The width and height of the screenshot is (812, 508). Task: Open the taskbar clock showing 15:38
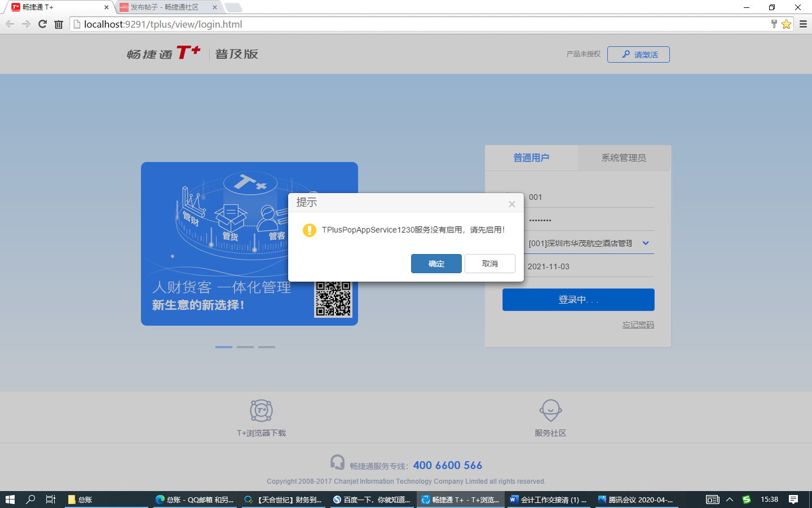point(769,500)
